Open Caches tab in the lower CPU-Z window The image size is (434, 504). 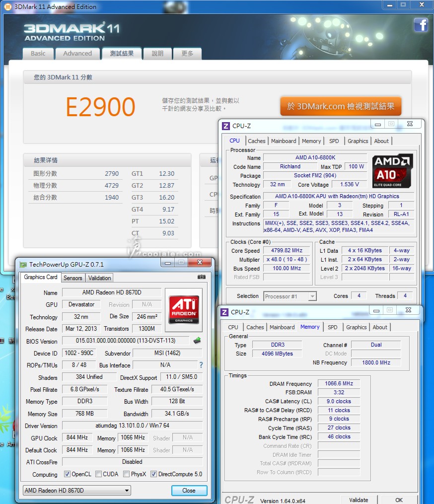point(255,327)
